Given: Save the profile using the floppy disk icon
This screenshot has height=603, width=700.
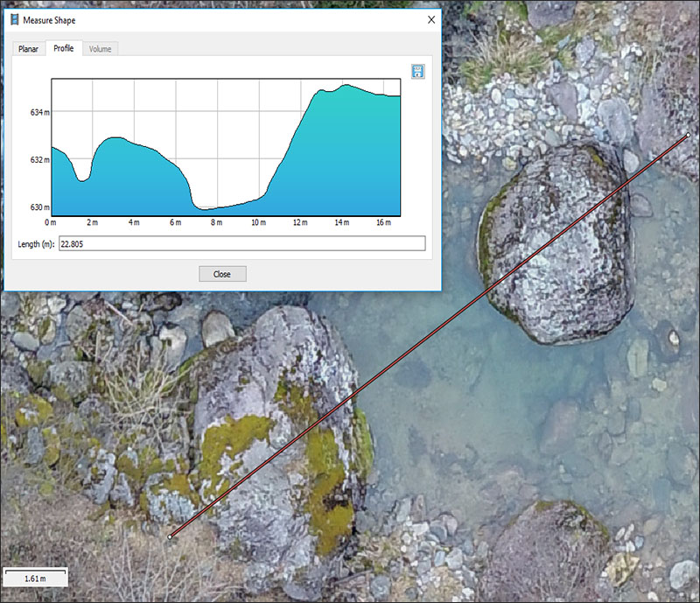Looking at the screenshot, I should pyautogui.click(x=418, y=72).
